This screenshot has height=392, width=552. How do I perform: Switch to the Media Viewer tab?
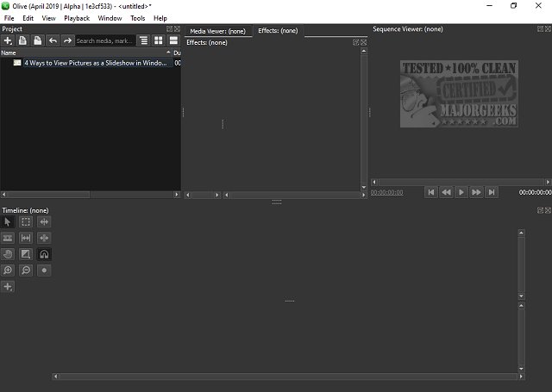pos(218,31)
